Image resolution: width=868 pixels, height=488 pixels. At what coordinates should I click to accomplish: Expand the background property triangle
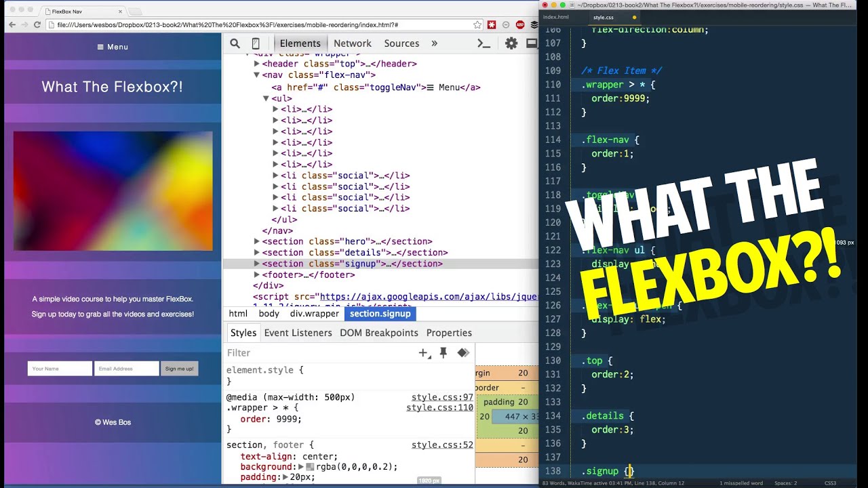(x=301, y=467)
